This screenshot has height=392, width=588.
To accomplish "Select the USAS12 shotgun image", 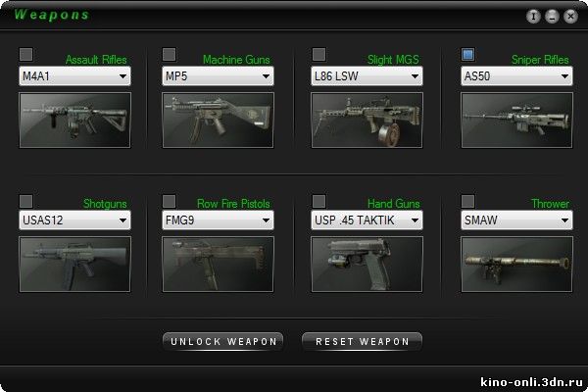I will pos(75,265).
